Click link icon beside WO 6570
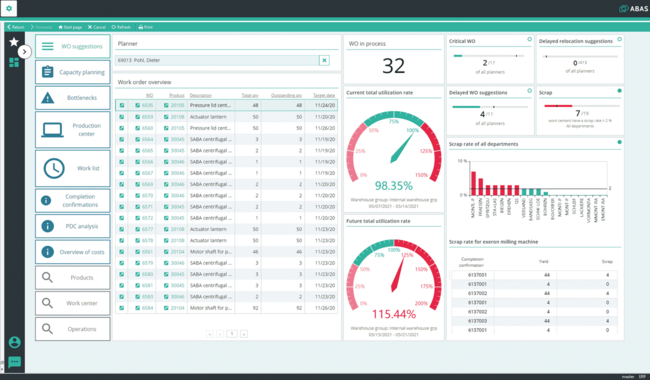 (x=138, y=195)
